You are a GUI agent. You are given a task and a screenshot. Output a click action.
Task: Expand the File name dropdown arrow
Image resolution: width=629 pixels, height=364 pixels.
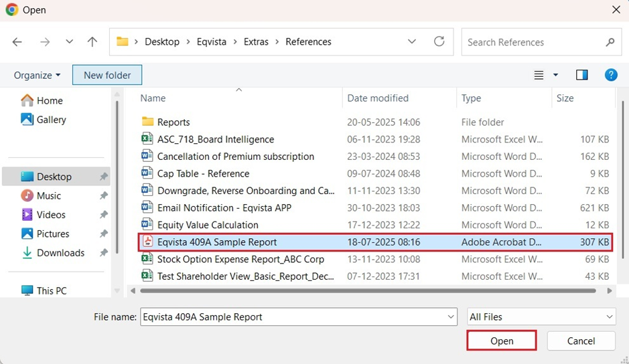451,317
